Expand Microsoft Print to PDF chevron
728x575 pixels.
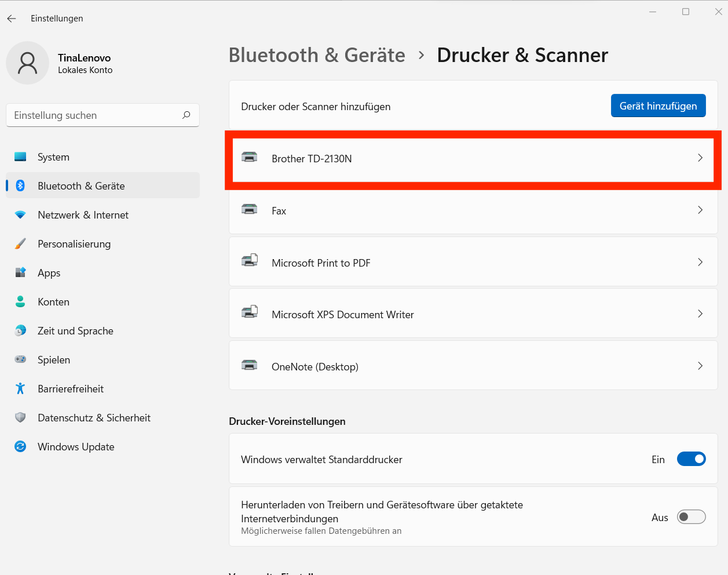point(700,262)
